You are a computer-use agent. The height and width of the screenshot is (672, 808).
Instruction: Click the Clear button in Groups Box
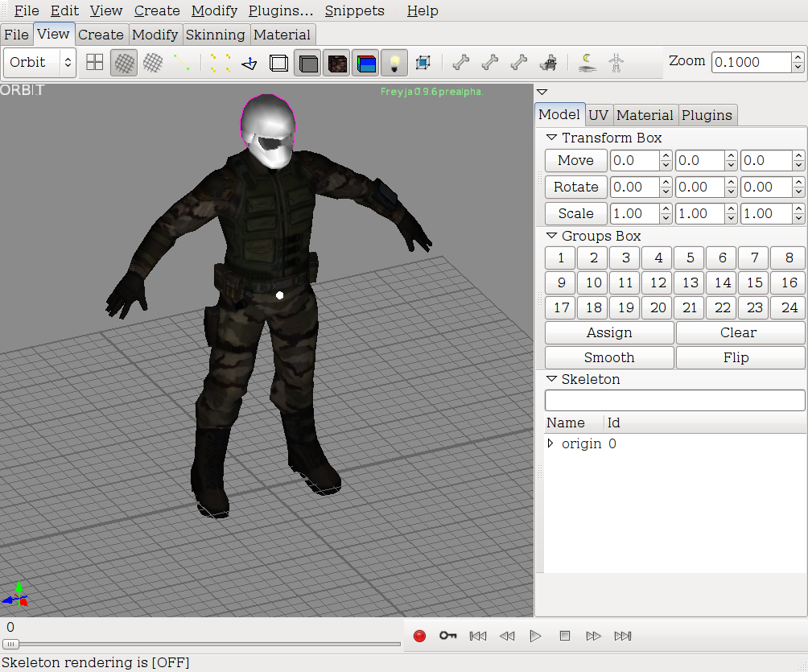[x=739, y=332]
